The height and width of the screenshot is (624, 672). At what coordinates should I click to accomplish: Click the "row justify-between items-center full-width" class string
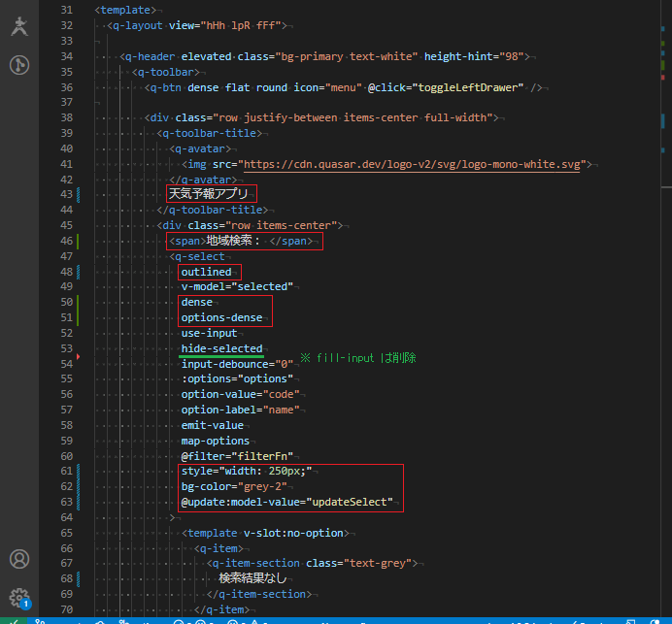(x=353, y=117)
